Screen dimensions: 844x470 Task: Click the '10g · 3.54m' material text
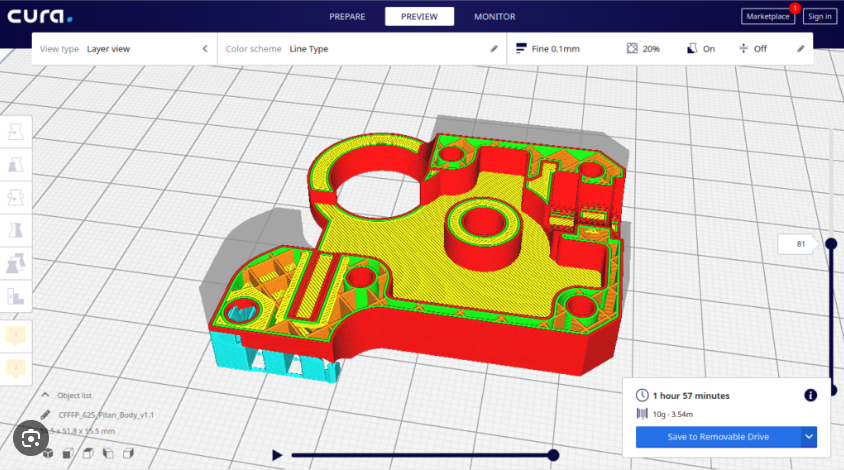click(673, 414)
